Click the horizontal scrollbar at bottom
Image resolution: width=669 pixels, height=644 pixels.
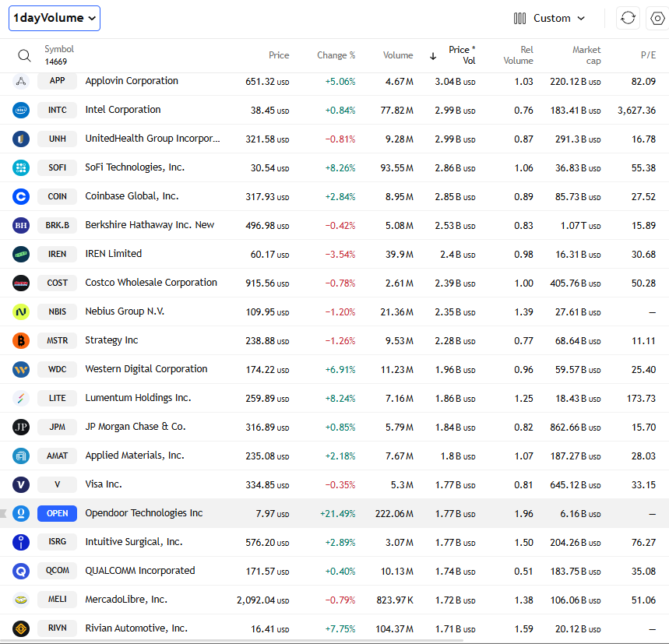(231, 641)
